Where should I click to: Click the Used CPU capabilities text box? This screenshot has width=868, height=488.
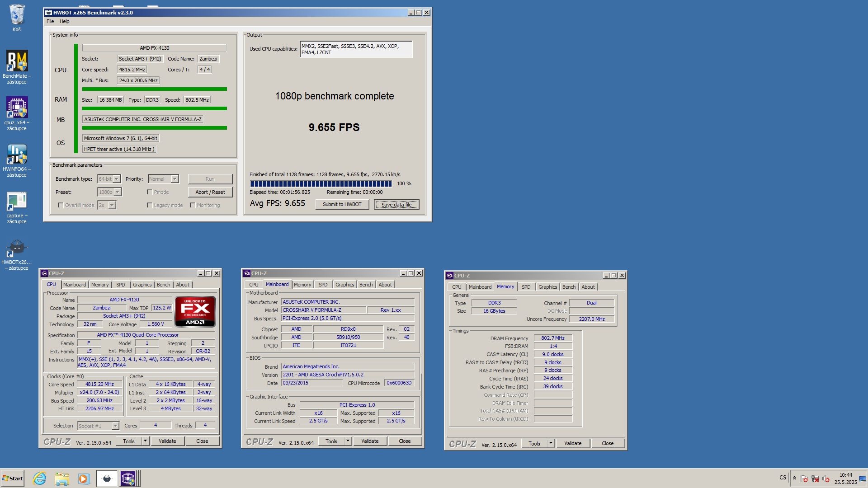tap(356, 49)
